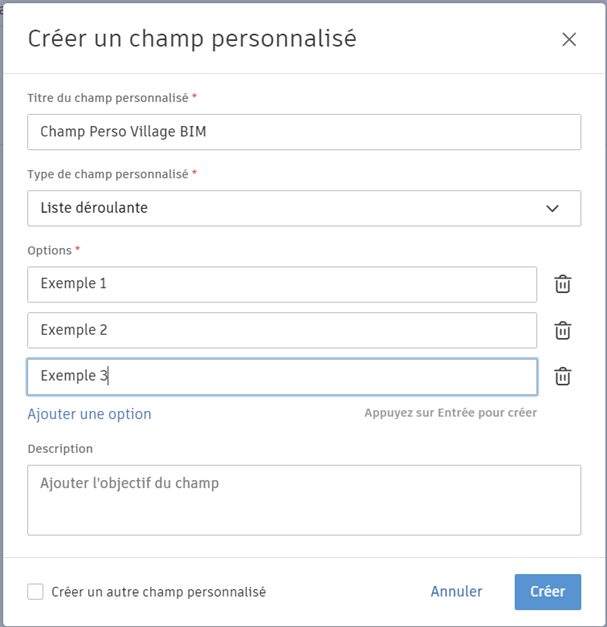Viewport: 607px width, 627px height.
Task: Click the Ajouter l'objectif du champ description box
Action: click(304, 499)
